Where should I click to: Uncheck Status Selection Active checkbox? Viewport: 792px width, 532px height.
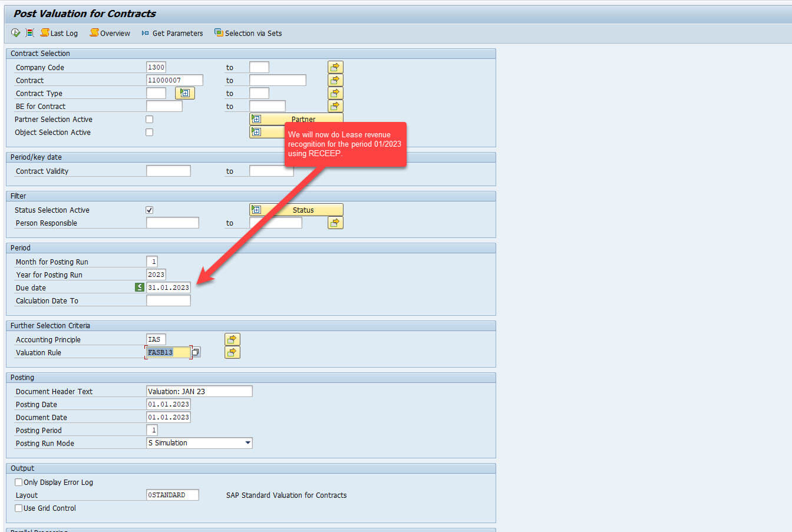coord(149,210)
